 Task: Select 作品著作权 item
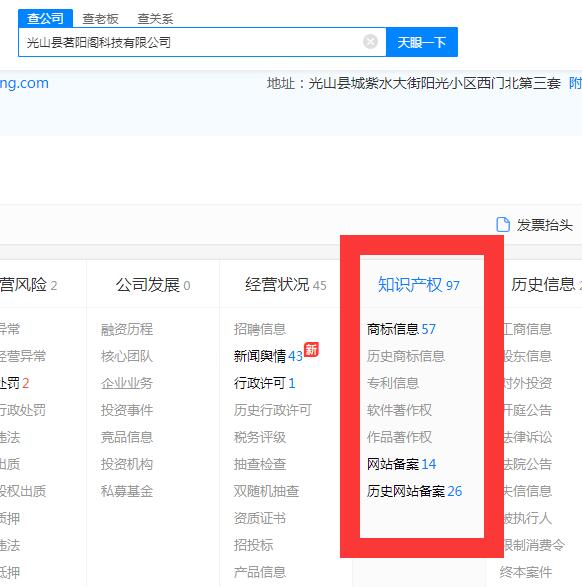(399, 437)
